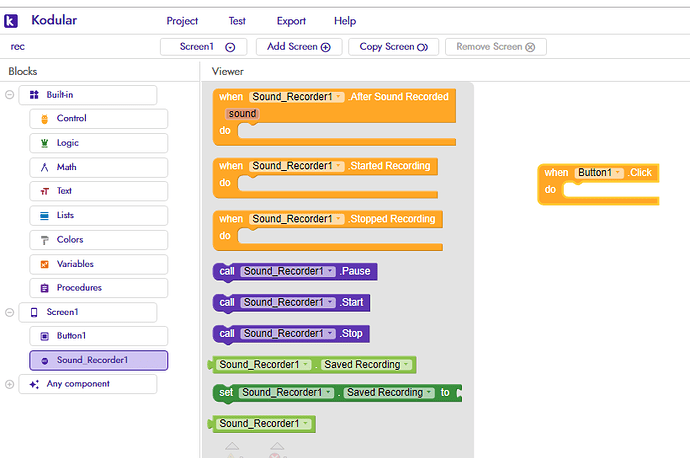Collapse the Built-in tree section

(9, 95)
